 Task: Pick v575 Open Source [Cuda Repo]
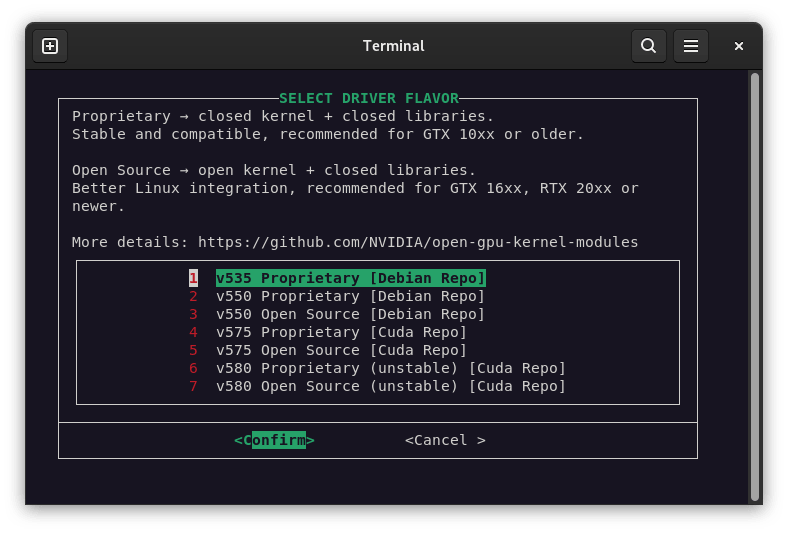(341, 350)
